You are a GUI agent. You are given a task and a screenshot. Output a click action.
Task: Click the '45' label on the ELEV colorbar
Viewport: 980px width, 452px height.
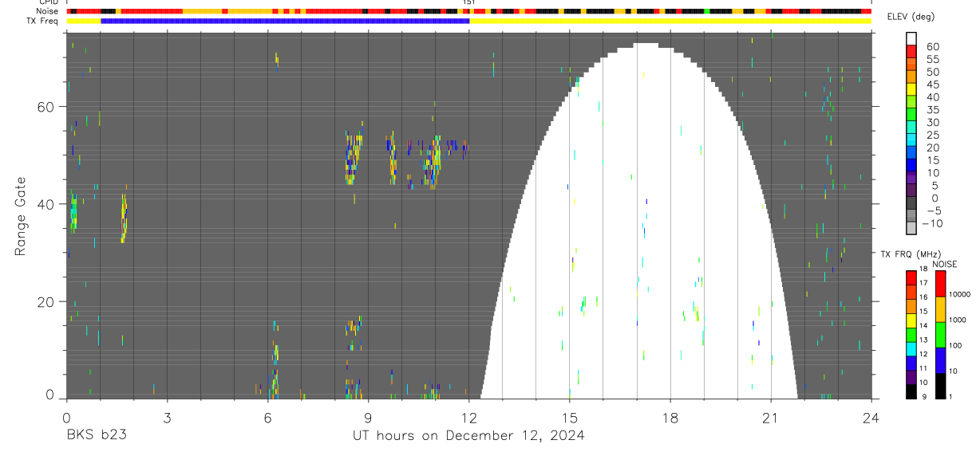933,85
